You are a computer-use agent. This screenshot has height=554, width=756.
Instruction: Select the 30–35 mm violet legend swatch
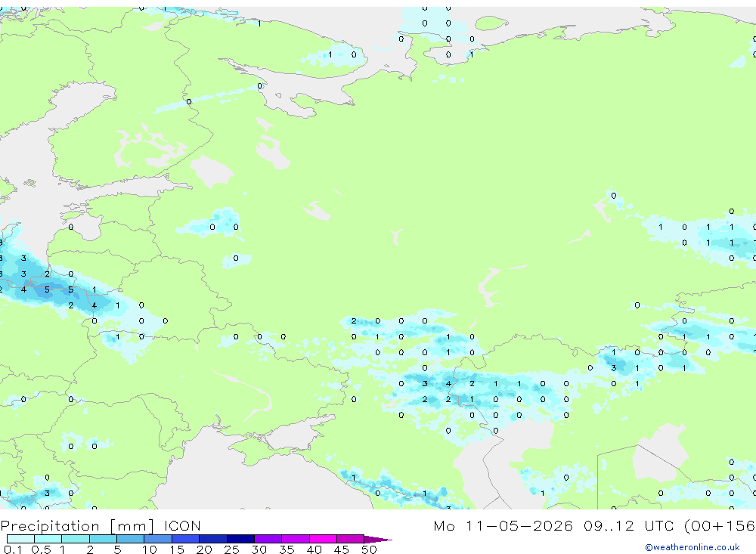[x=268, y=539]
